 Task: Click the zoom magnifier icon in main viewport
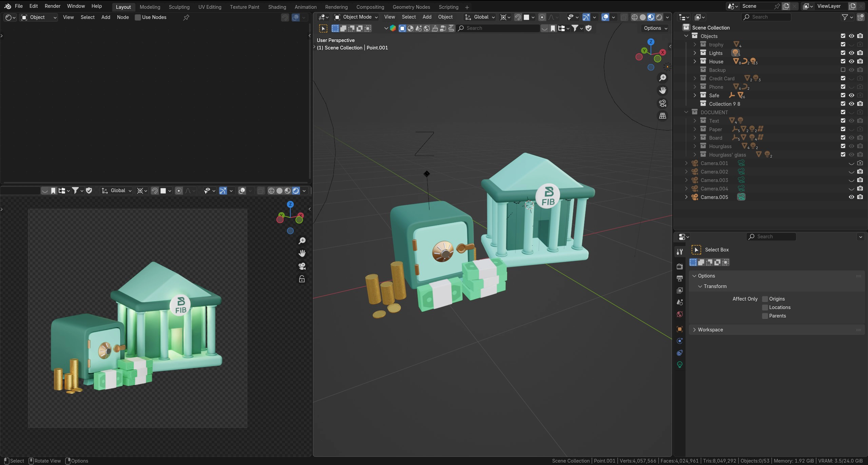coord(662,78)
